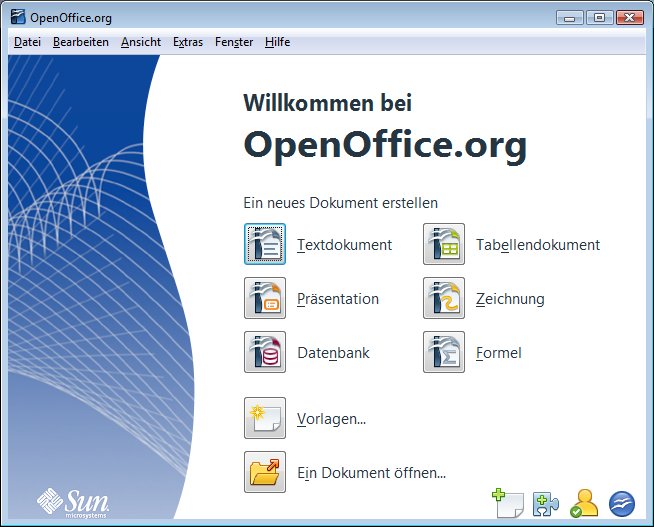Choose the Zeichnung label

click(511, 299)
